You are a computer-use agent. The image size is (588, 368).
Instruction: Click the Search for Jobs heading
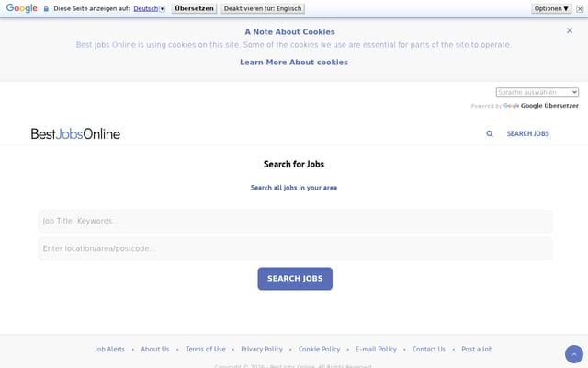click(294, 164)
